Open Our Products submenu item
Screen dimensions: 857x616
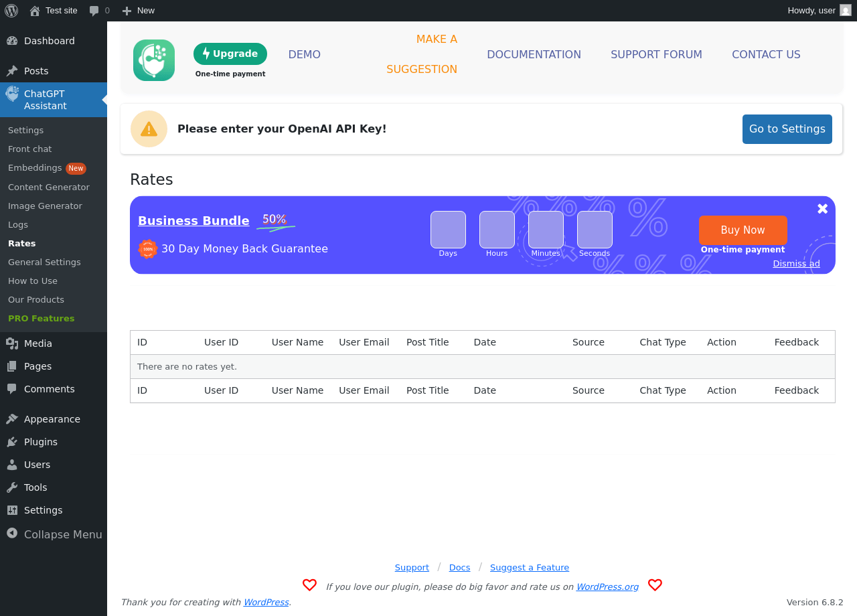(36, 300)
